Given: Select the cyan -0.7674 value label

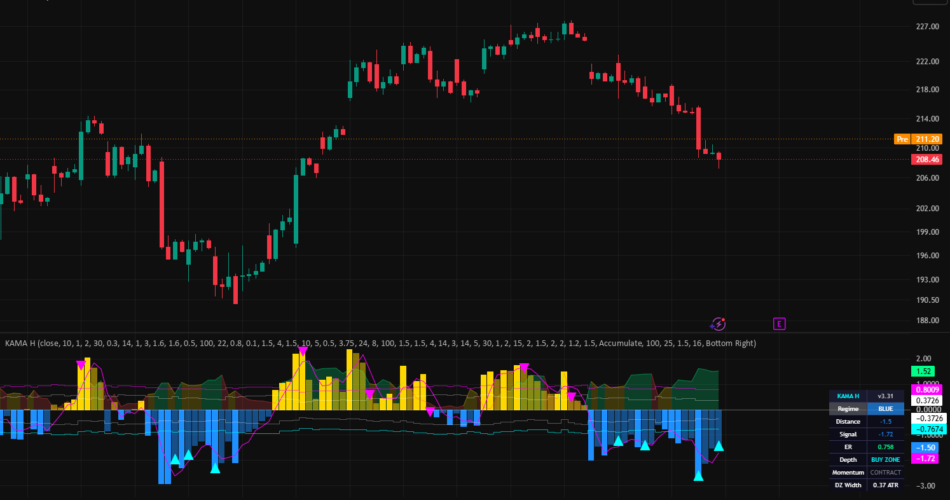Looking at the screenshot, I should [928, 429].
